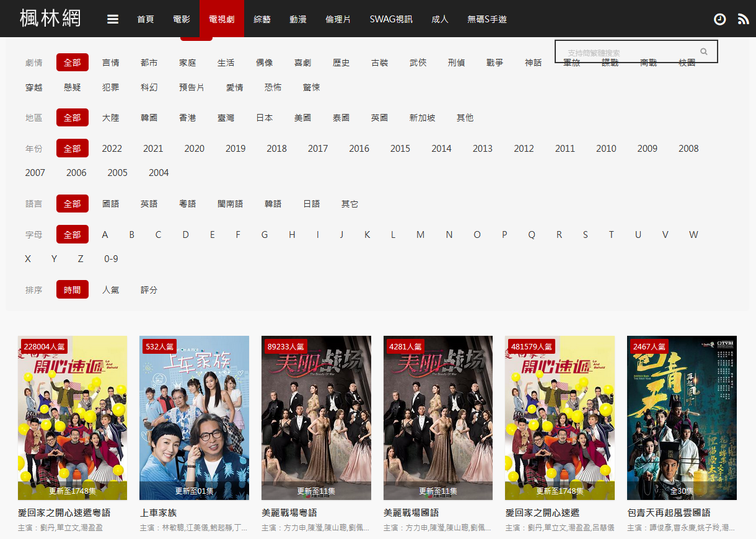Open the 動漫 nav tab
The image size is (756, 539).
(298, 19)
